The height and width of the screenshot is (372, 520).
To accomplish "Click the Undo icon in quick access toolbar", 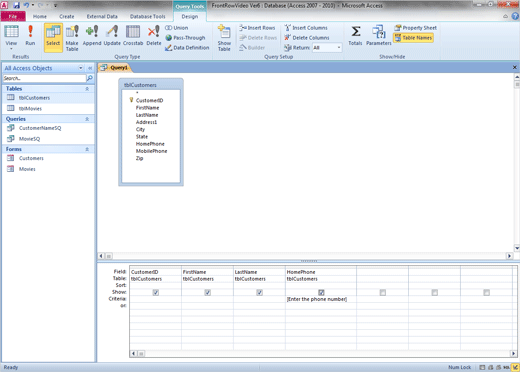I will (x=27, y=5).
